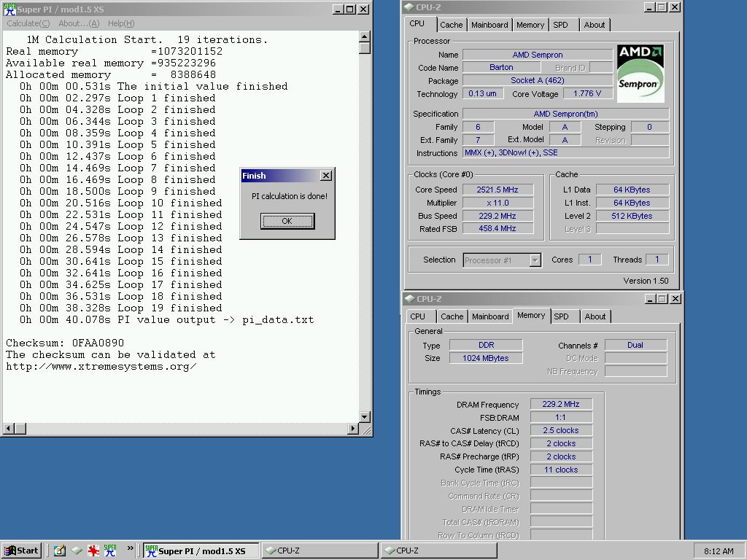Launch Show Desktop quick launch icon
This screenshot has width=747, height=560.
[x=60, y=551]
